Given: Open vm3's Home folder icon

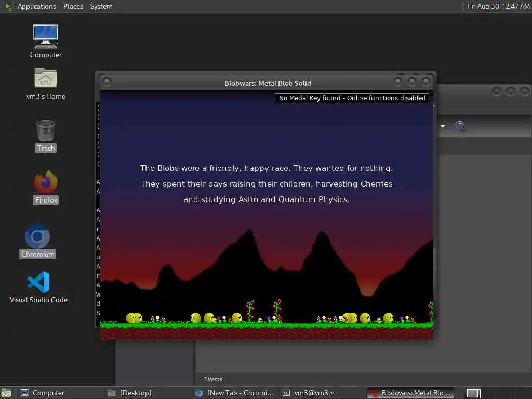Looking at the screenshot, I should (46, 83).
